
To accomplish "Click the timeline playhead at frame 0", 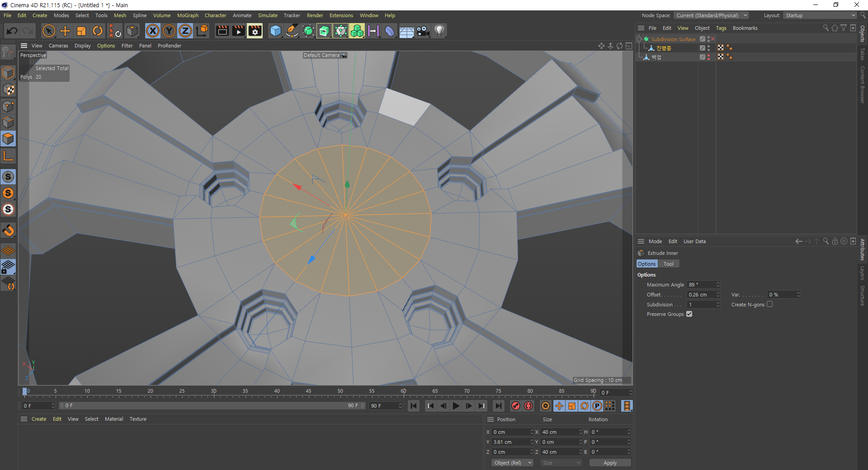I will click(x=25, y=391).
